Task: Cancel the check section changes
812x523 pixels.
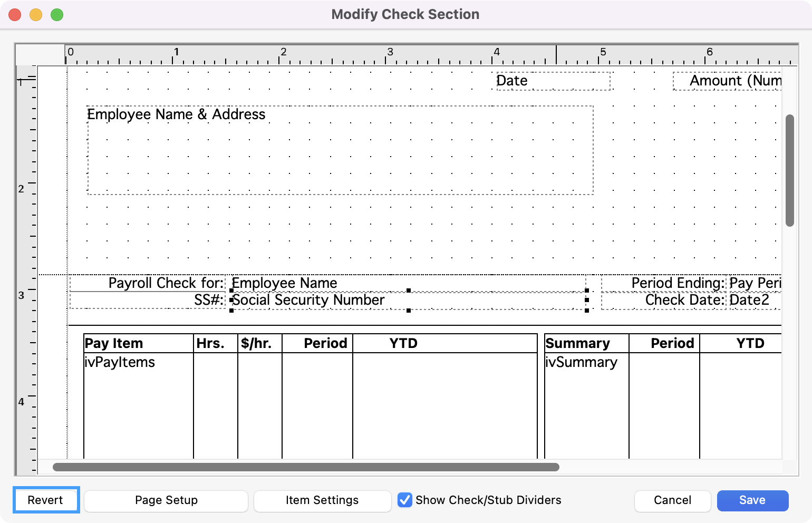Action: 672,500
